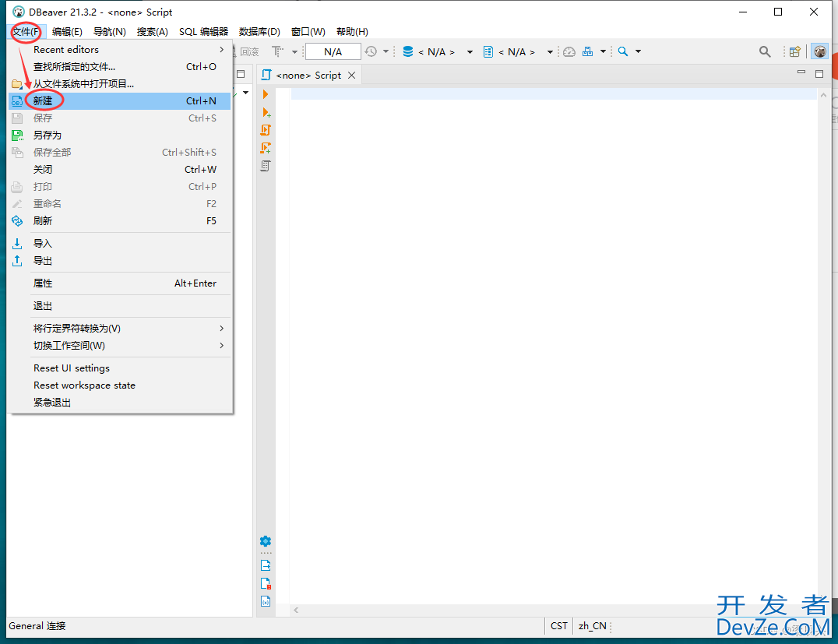This screenshot has width=838, height=644.
Task: Choose 从文件系统中打开项目... entry
Action: tap(120, 84)
